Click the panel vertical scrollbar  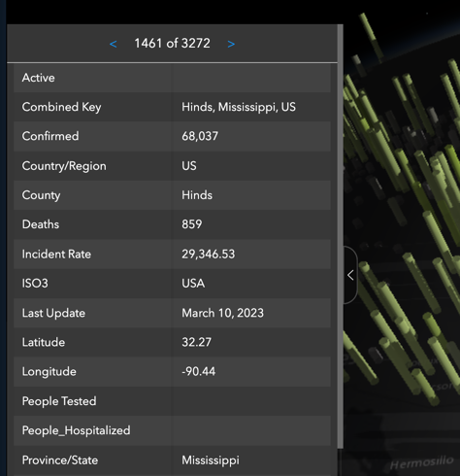[x=340, y=236]
